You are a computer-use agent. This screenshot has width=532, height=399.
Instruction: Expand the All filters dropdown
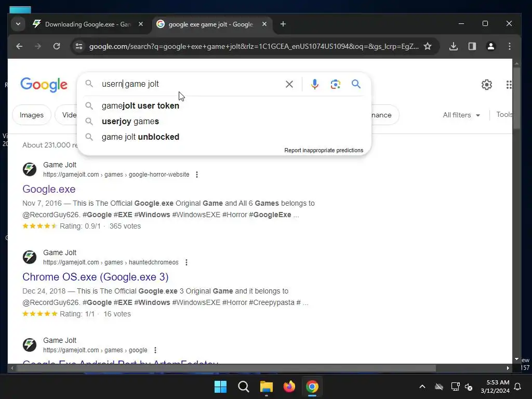click(x=461, y=115)
